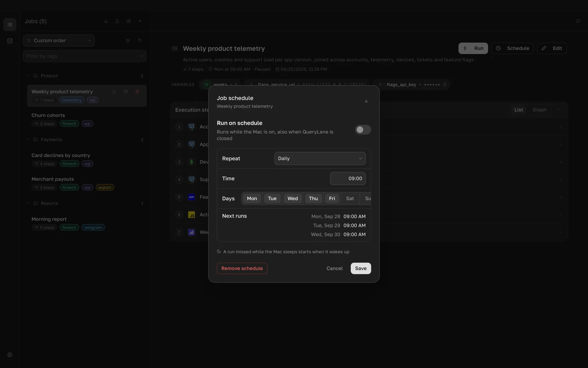588x368 pixels.
Task: Toggle the Tue day button
Action: [x=272, y=198]
